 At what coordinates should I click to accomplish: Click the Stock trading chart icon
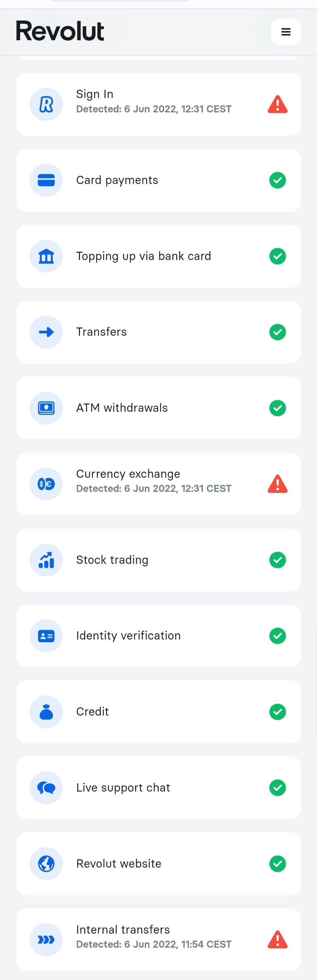(x=46, y=560)
